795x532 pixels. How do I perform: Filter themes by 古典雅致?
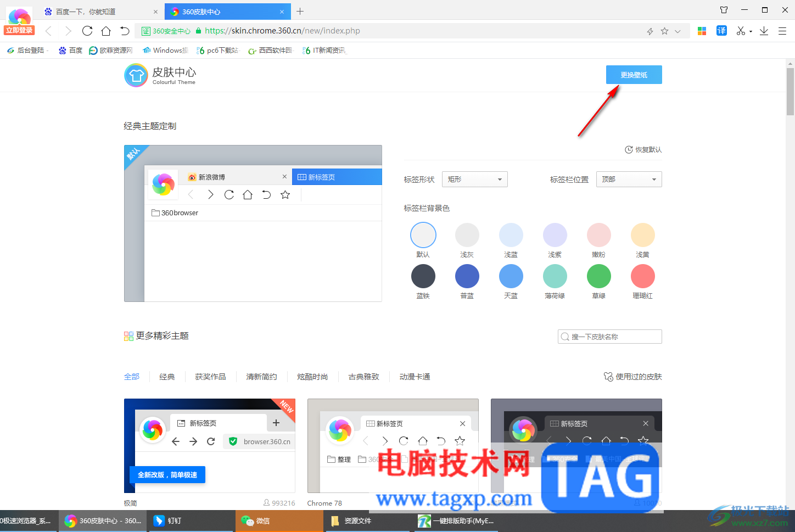363,377
